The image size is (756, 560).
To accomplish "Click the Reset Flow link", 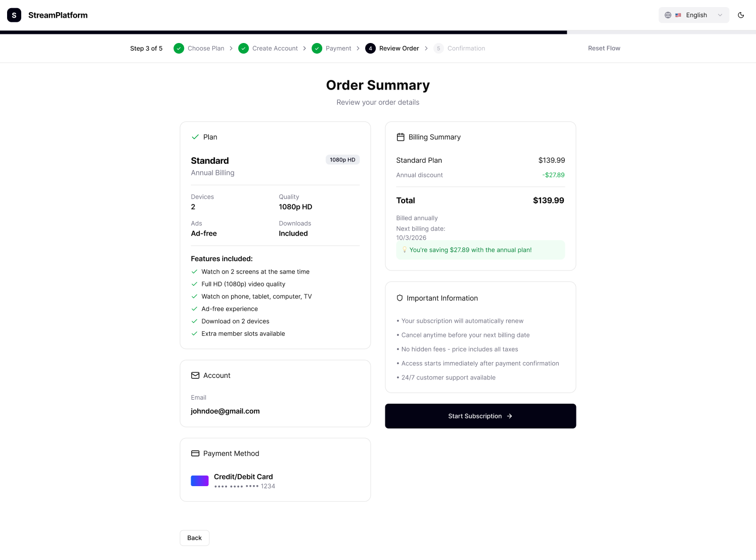I will coord(604,48).
